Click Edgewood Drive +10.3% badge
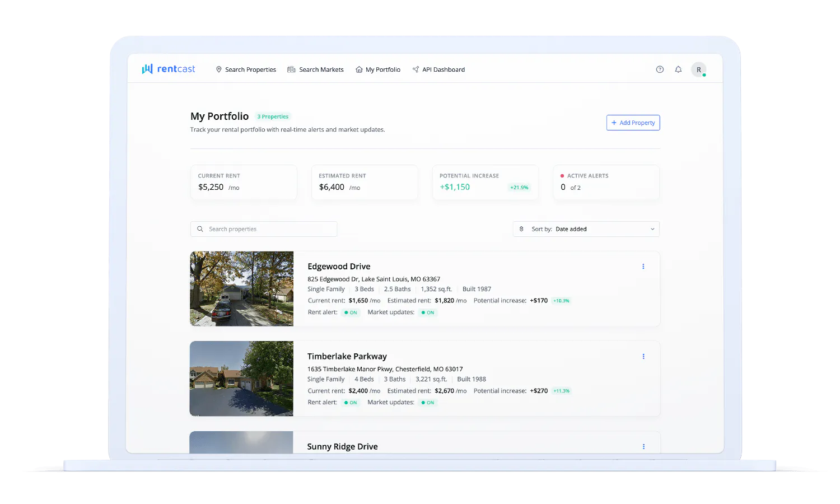The height and width of the screenshot is (504, 840). click(x=561, y=301)
